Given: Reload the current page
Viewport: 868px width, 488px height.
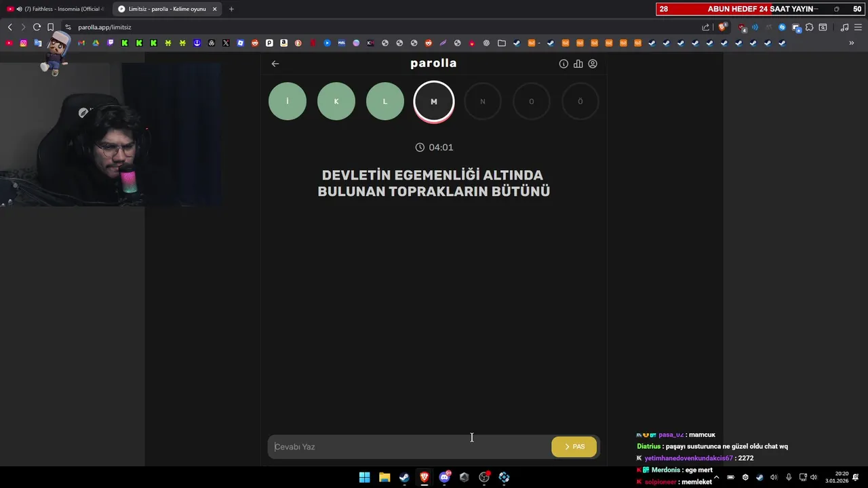Looking at the screenshot, I should pyautogui.click(x=37, y=27).
